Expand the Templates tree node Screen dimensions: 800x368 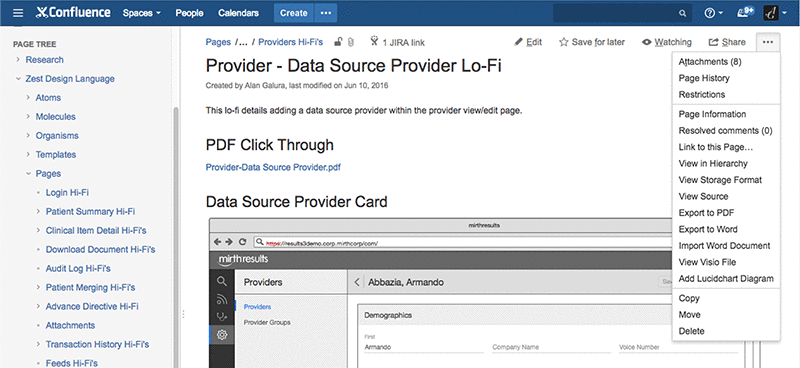click(29, 154)
